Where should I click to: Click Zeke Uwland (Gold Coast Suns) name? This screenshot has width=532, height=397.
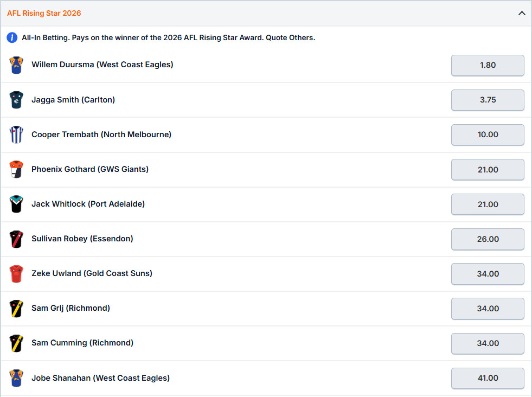(x=92, y=273)
